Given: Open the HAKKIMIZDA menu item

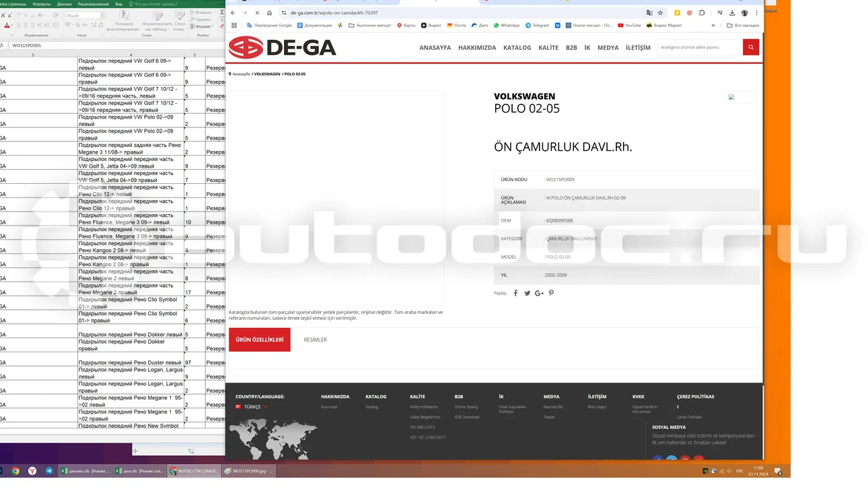Looking at the screenshot, I should [x=477, y=48].
